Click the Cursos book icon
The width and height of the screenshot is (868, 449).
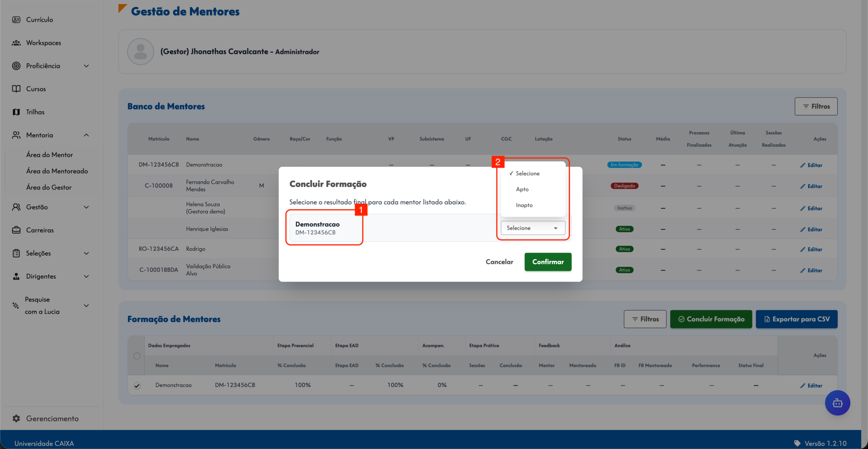tap(16, 89)
